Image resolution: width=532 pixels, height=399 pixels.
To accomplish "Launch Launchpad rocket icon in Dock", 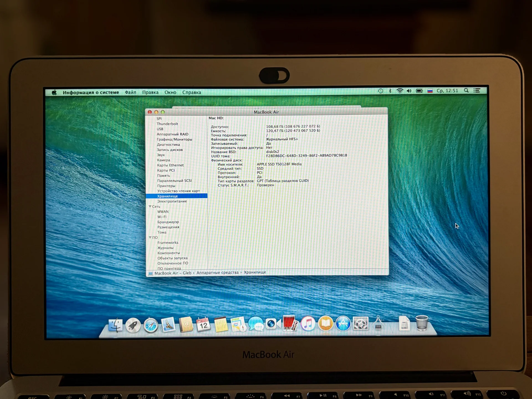I will tap(133, 325).
